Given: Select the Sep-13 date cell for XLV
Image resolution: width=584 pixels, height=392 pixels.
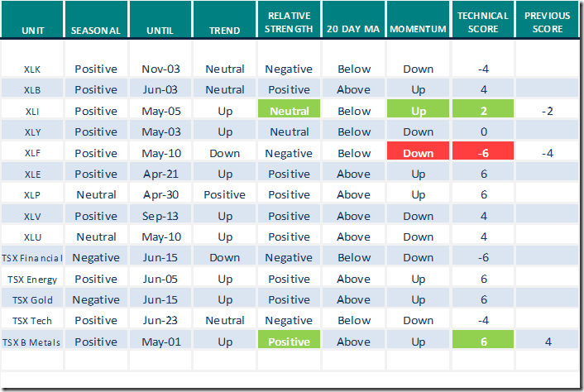Looking at the screenshot, I should 161,216.
